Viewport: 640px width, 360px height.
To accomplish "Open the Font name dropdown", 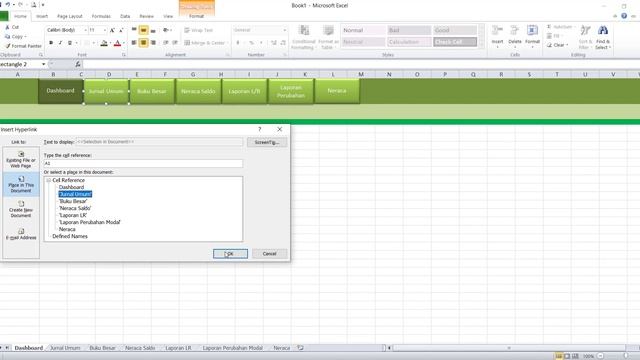I will 85,30.
